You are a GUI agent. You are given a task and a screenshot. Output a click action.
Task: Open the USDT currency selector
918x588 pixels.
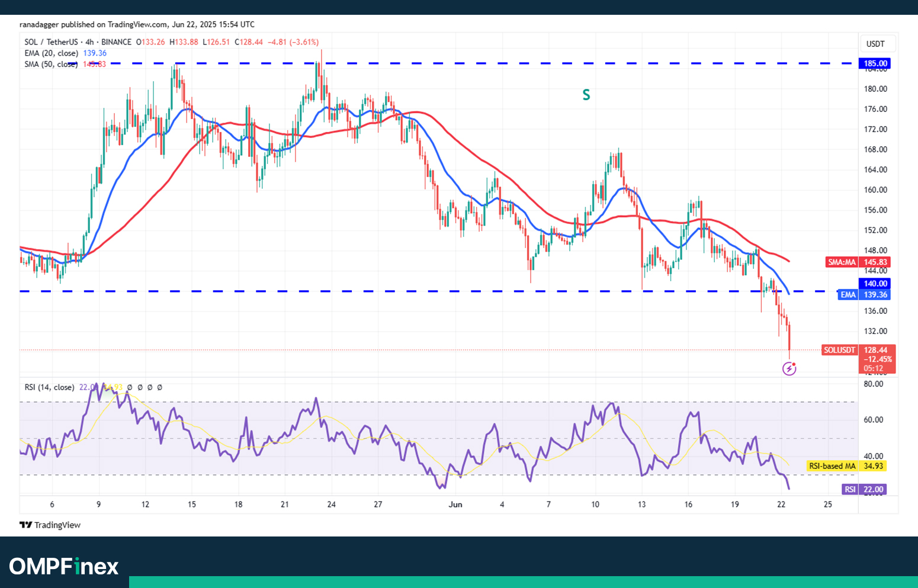click(875, 44)
